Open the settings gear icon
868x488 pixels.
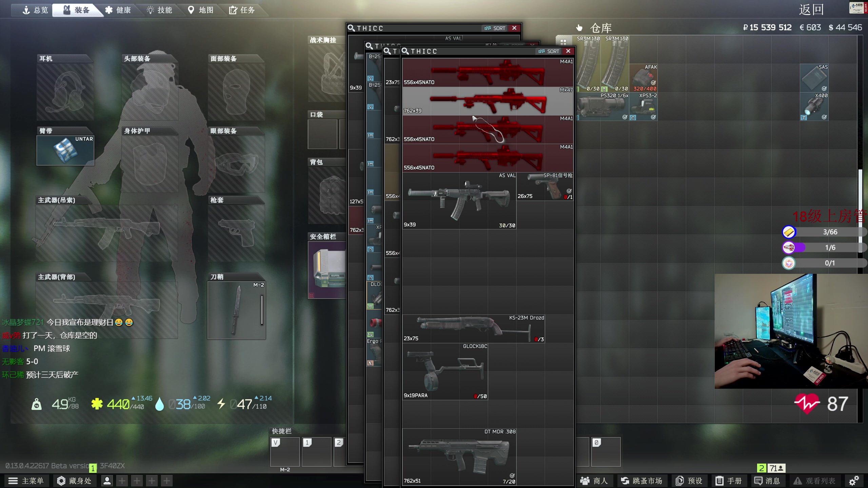[854, 481]
